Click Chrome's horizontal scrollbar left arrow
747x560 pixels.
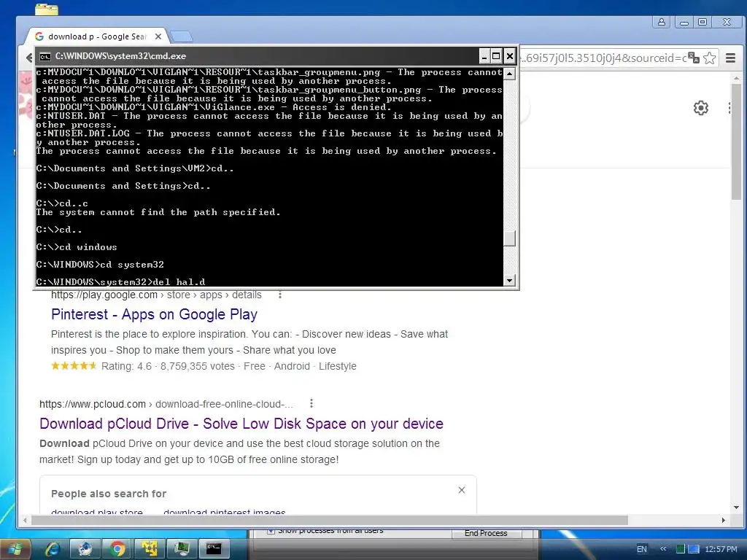pos(25,521)
